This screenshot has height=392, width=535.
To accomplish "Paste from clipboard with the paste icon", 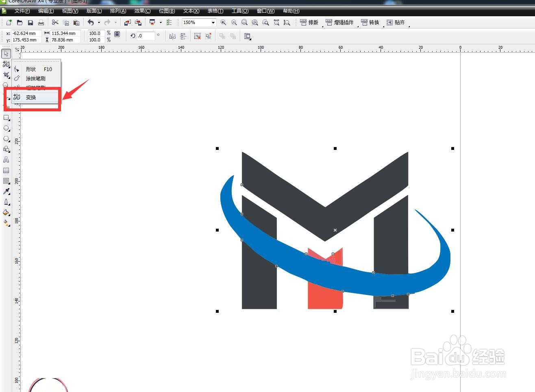I will pos(76,22).
